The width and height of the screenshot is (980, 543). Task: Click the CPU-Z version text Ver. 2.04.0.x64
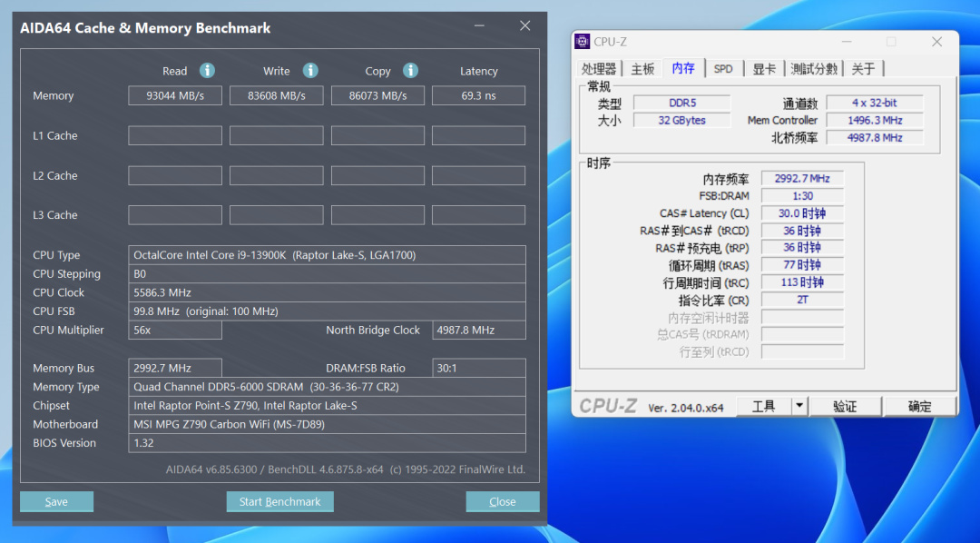(x=686, y=408)
